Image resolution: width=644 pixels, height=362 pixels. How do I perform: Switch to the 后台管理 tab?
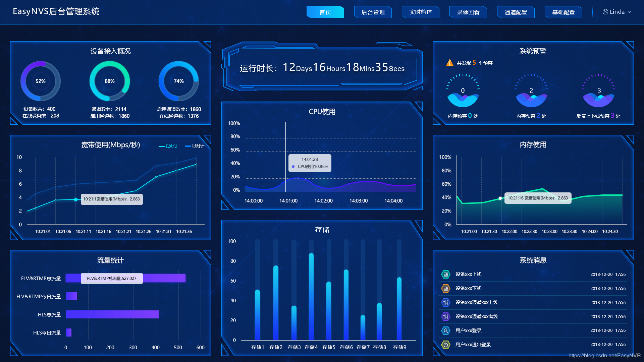(373, 12)
